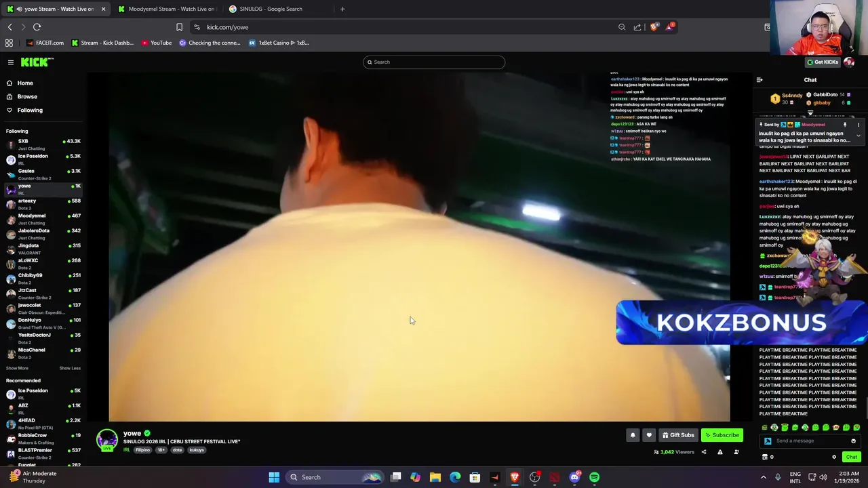Switch to the Moodyemel Stream browser tab
Image resolution: width=868 pixels, height=488 pixels.
click(166, 9)
